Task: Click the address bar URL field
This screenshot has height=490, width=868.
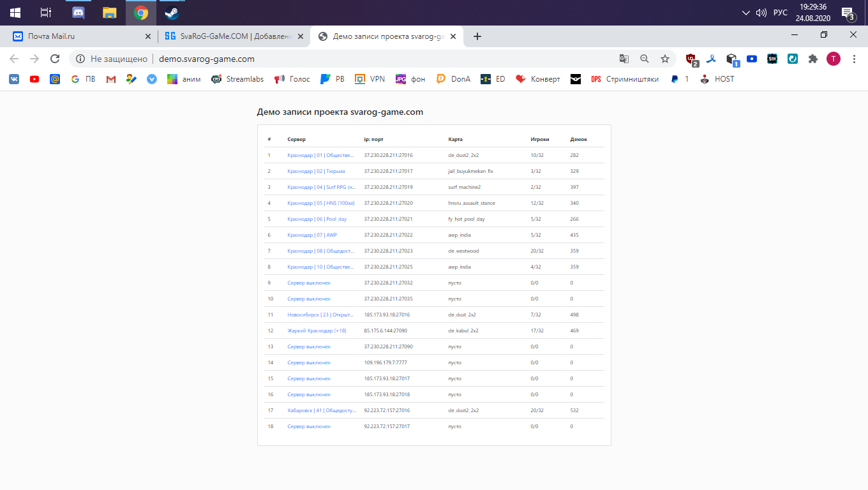Action: (383, 59)
